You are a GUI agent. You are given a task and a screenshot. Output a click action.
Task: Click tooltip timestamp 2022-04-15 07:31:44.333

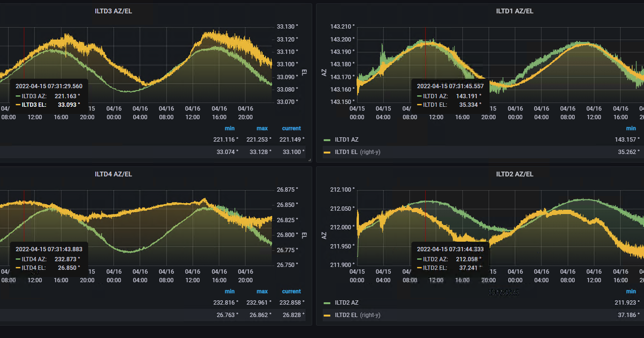coord(450,249)
